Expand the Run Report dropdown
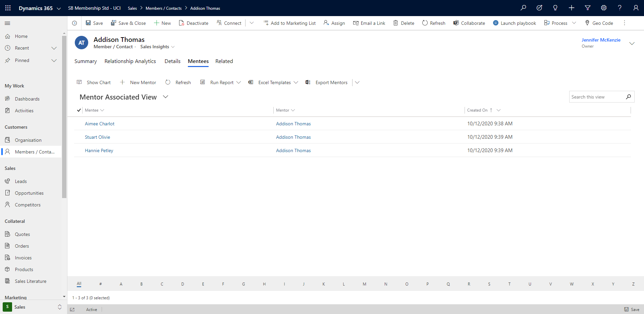The width and height of the screenshot is (644, 314). point(239,82)
